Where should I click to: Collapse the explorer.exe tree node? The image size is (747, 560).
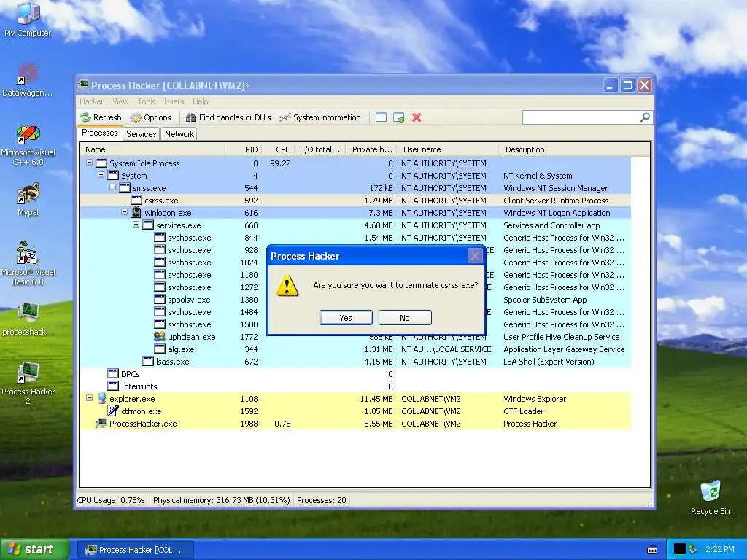click(x=89, y=397)
